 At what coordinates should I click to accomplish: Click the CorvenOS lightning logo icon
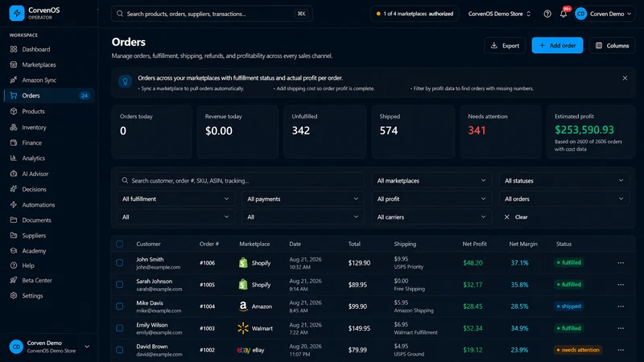17,13
